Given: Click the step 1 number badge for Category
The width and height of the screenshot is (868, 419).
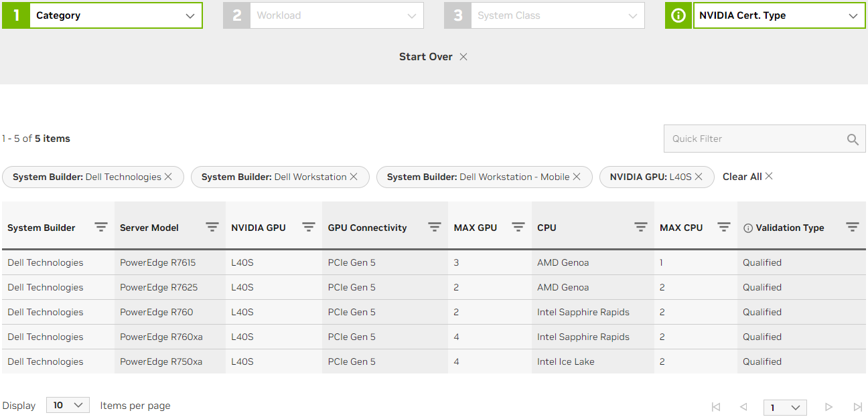Looking at the screenshot, I should click(x=16, y=15).
